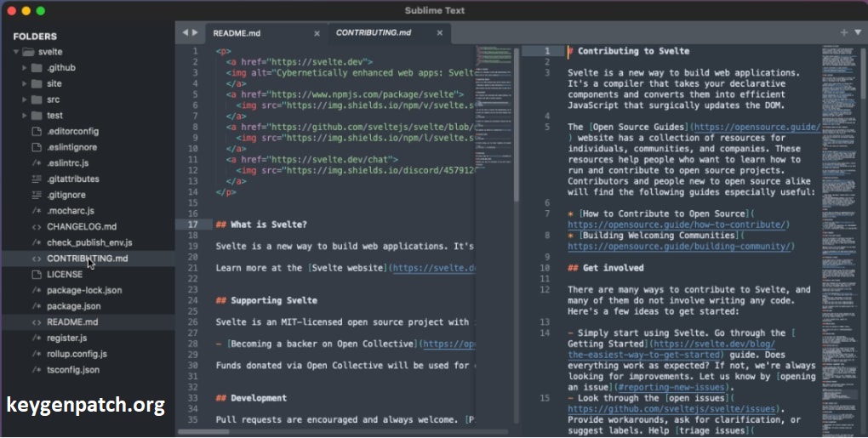Image resolution: width=868 pixels, height=438 pixels.
Task: Close the README.md tab
Action: 317,34
